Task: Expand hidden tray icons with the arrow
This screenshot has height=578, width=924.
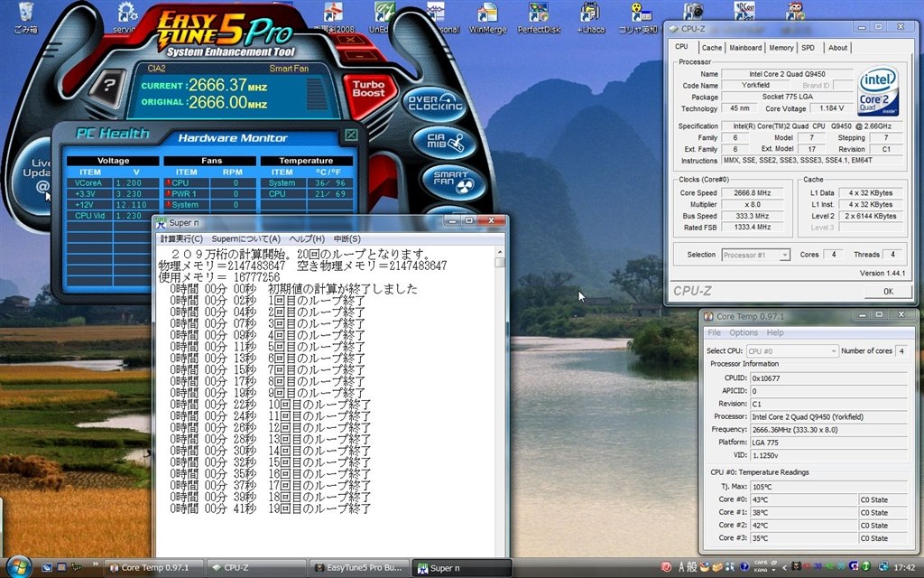Action: pyautogui.click(x=784, y=567)
